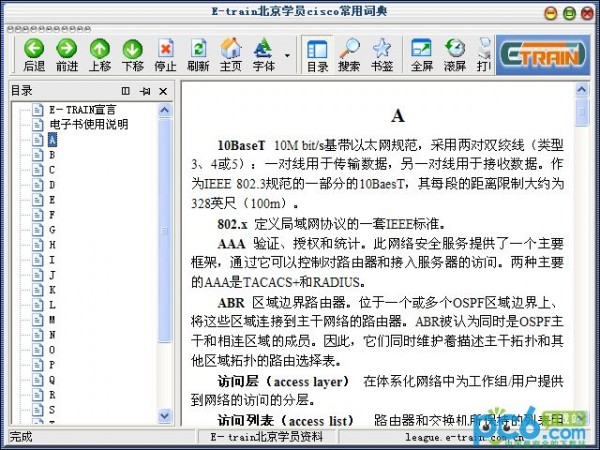
Task: Close the 目录 panel with X
Action: click(x=163, y=91)
